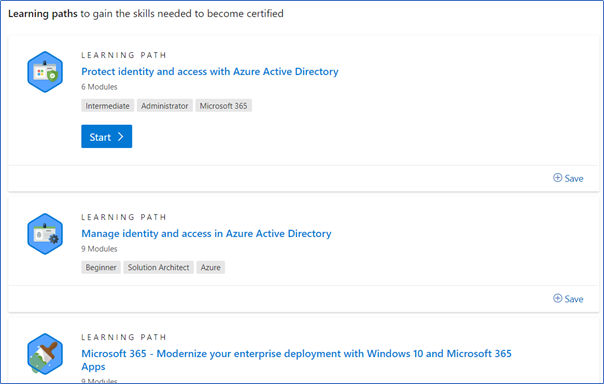Select the Beginner tag
604x384 pixels.
click(x=101, y=267)
